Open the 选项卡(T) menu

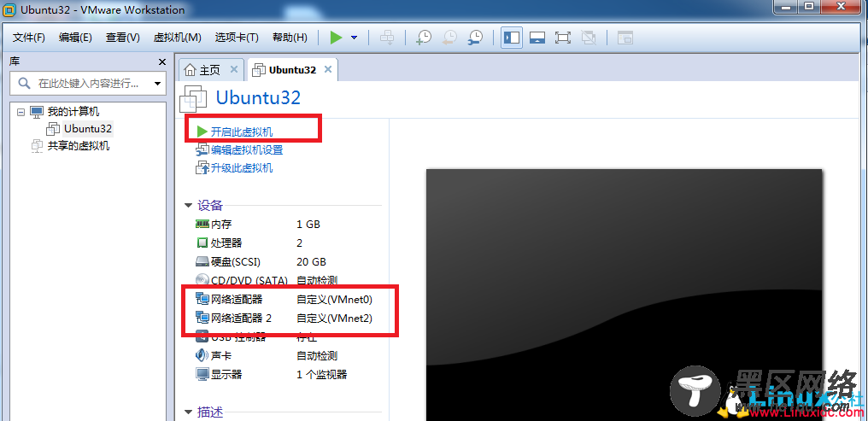tap(237, 38)
